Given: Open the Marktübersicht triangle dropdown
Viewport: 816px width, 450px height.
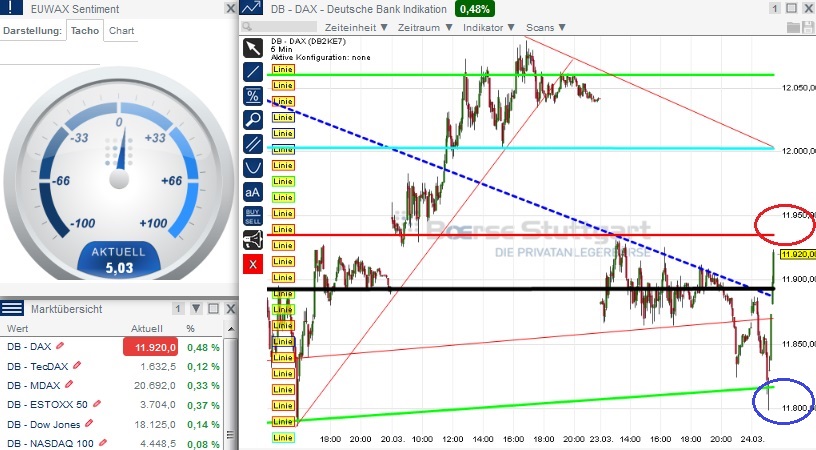Looking at the screenshot, I should 196,308.
